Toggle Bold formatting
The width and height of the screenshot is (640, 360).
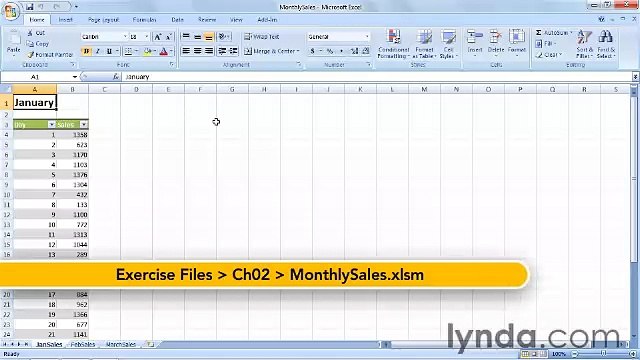tap(86, 51)
